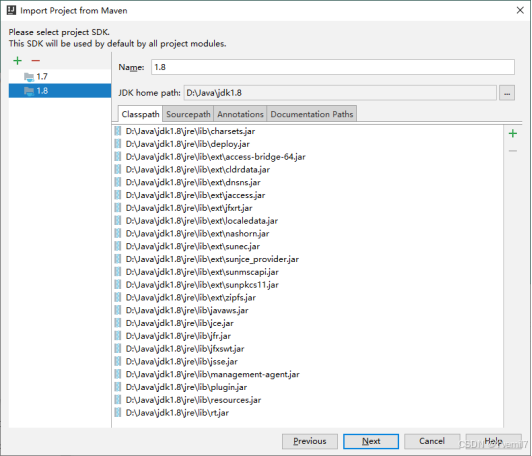This screenshot has height=456, width=532.
Task: Click the IntelliJ icon in title bar
Action: click(x=11, y=11)
